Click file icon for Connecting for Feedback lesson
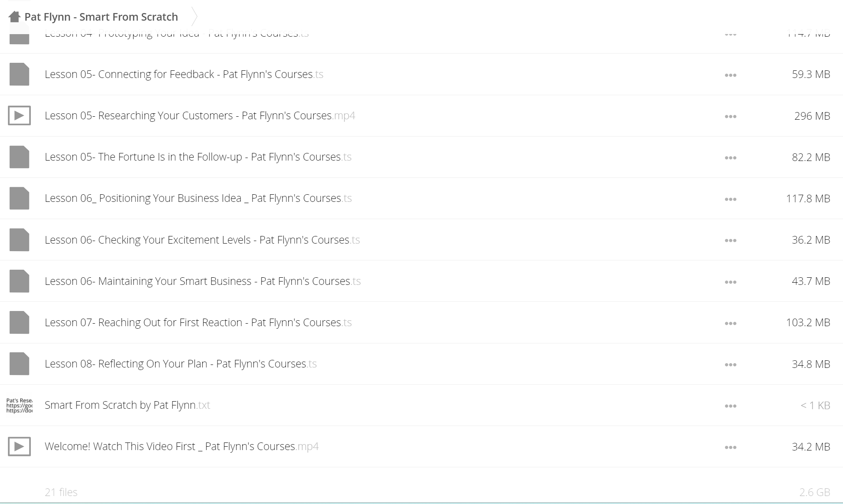 (19, 74)
